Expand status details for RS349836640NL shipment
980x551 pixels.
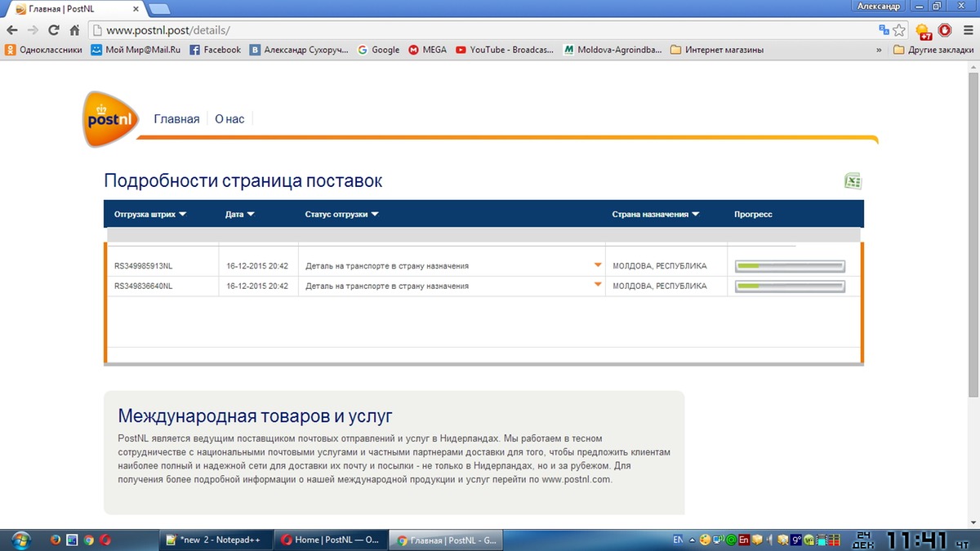597,286
